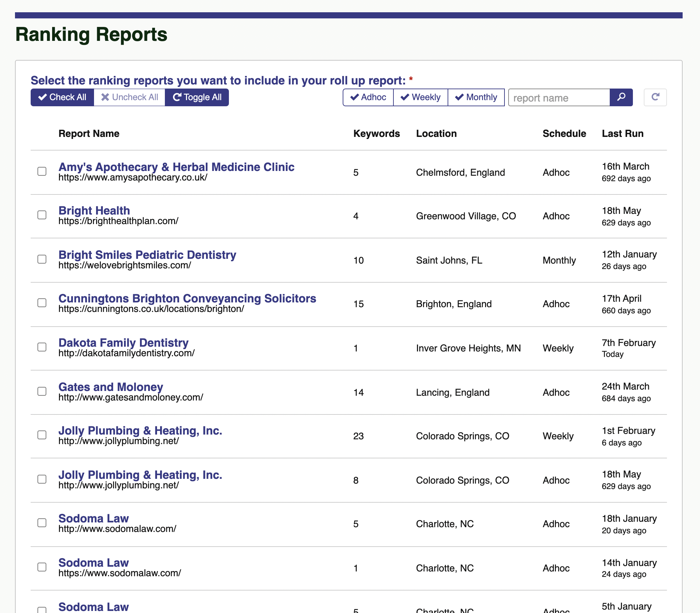Open Bright Smiles Pediatric Dentistry report
Viewport: 700px width, 613px height.
(147, 255)
